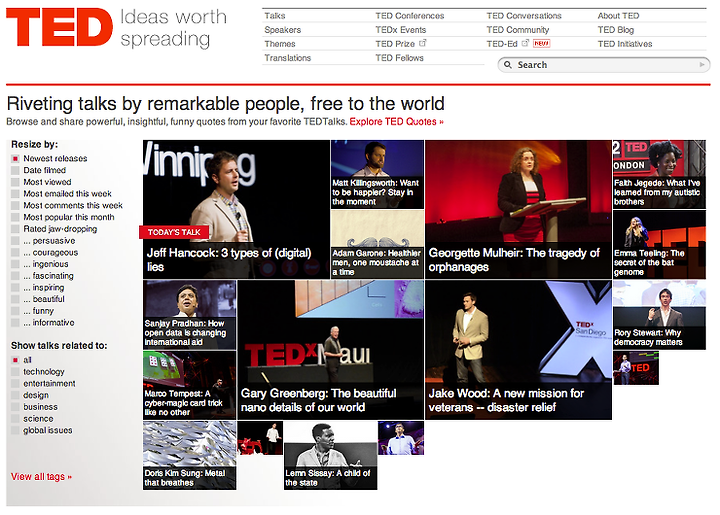Click the search submit arrow
Screen dimensions: 720x515
[x=702, y=65]
